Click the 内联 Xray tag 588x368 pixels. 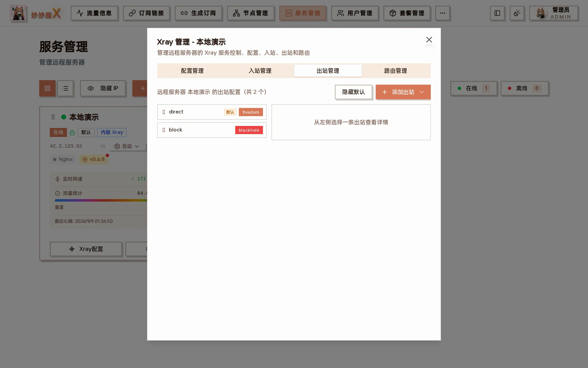click(x=112, y=132)
